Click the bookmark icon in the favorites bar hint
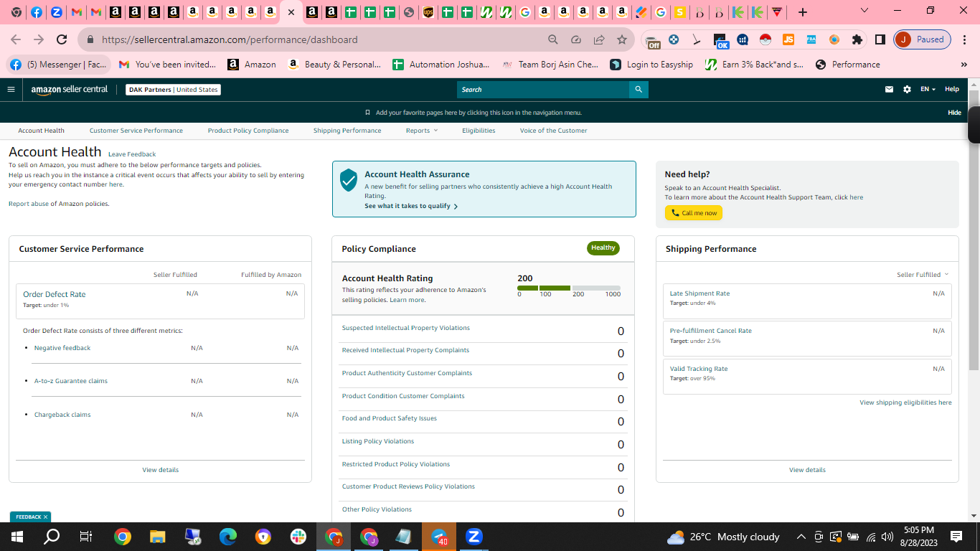980x551 pixels. (368, 113)
